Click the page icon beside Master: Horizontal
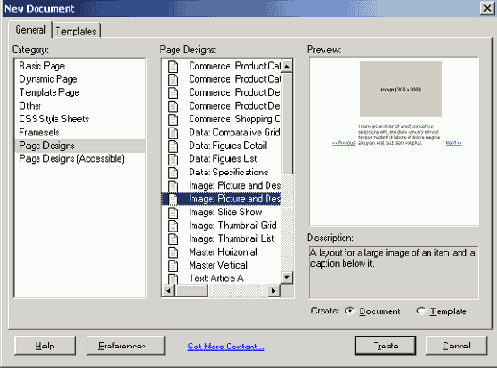 pyautogui.click(x=173, y=252)
